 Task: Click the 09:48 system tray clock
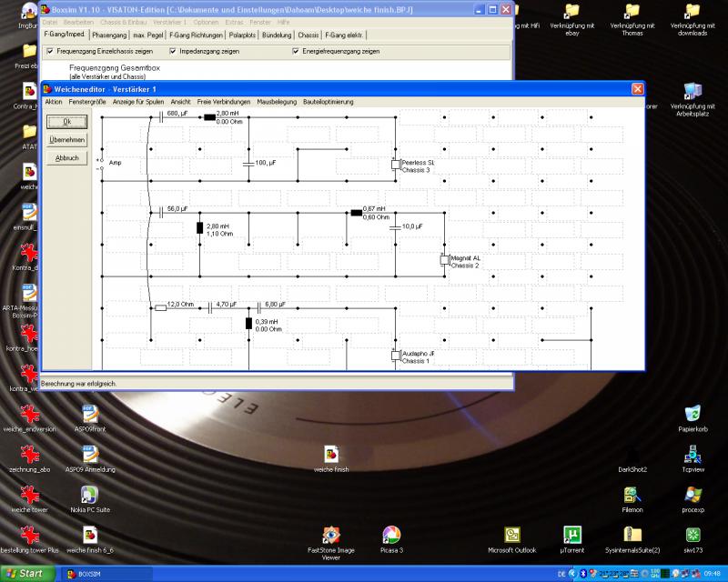point(713,574)
